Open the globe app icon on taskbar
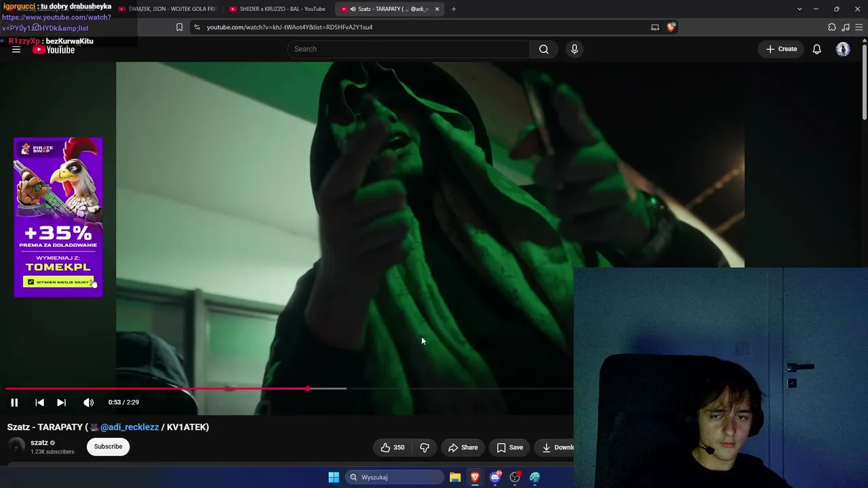Image resolution: width=868 pixels, height=488 pixels. tap(535, 477)
